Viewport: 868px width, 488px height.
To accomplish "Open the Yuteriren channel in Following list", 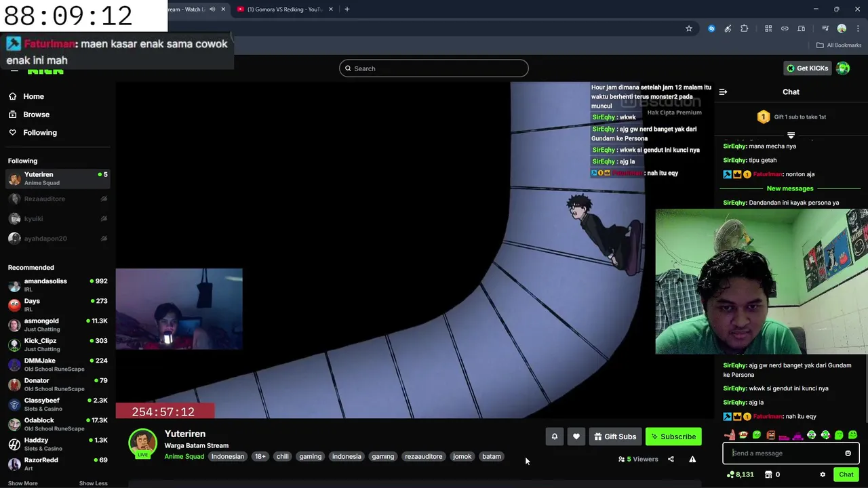I will pos(58,178).
